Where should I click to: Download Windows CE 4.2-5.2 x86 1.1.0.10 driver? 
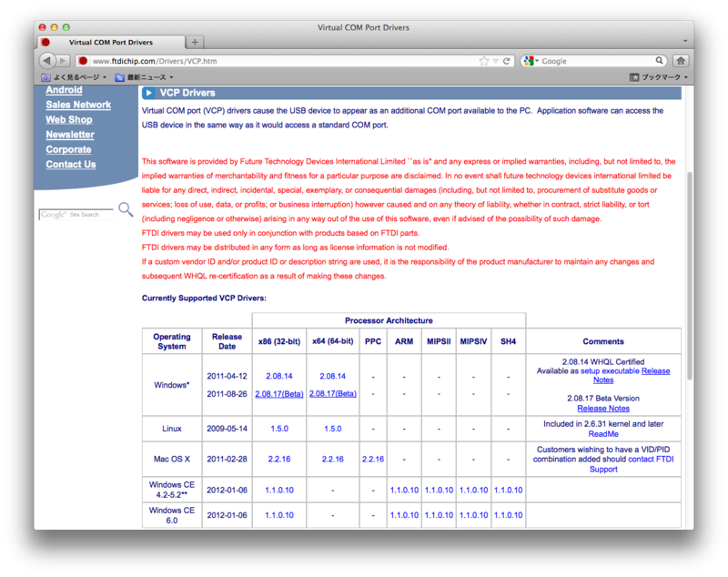[x=279, y=491]
